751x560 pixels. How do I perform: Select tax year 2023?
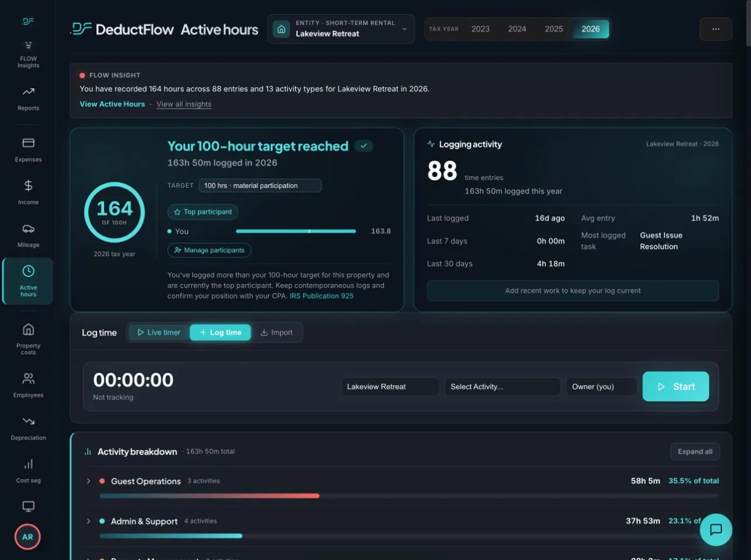480,29
